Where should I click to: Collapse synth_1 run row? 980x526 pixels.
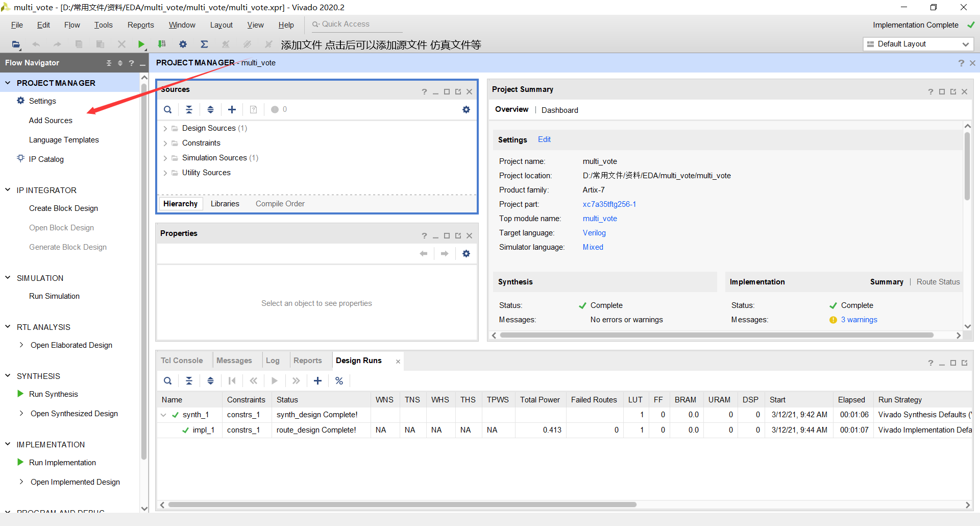pyautogui.click(x=163, y=415)
